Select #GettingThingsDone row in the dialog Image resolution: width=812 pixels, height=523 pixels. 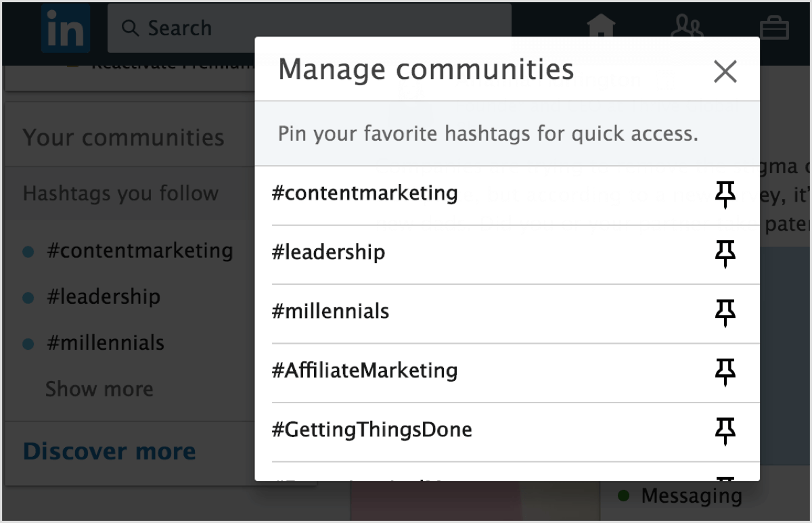372,430
